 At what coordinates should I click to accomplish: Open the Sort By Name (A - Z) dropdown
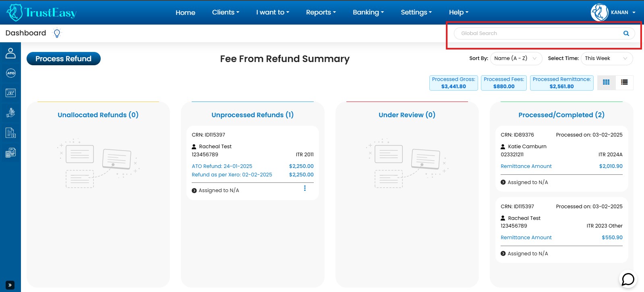click(516, 58)
